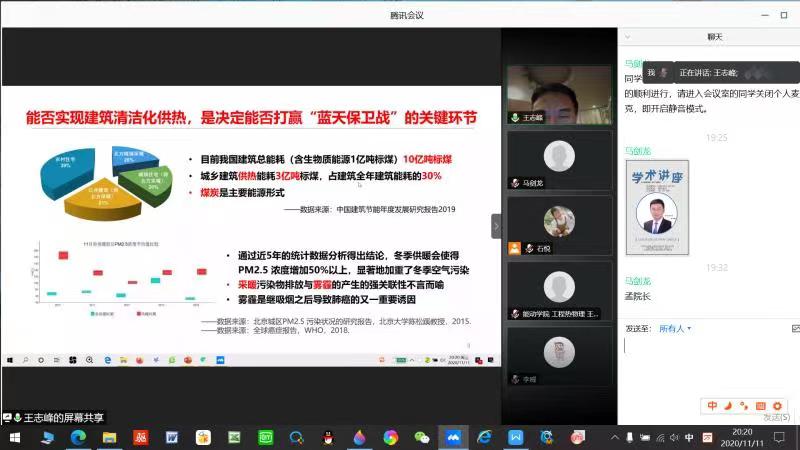Open the QQ penguin taskbar icon
800x450 pixels.
327,437
